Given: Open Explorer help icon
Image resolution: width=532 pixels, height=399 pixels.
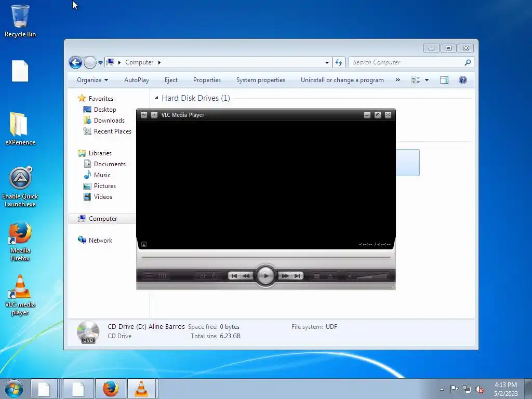Looking at the screenshot, I should (463, 80).
